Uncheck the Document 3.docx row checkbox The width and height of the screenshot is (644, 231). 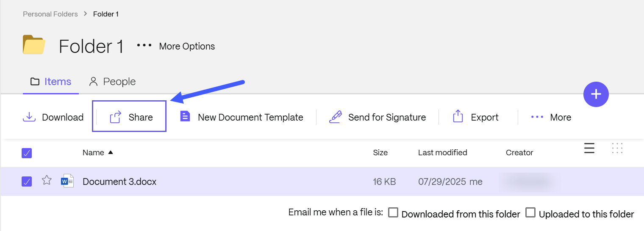click(27, 181)
